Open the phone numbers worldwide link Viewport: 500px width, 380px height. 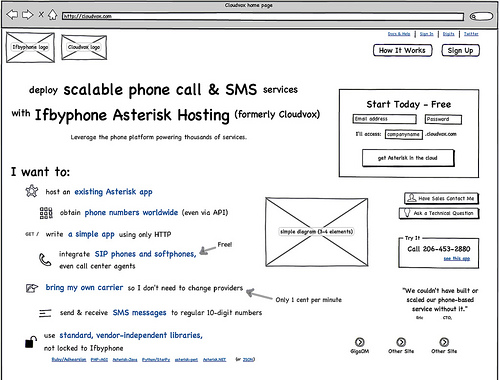131,213
